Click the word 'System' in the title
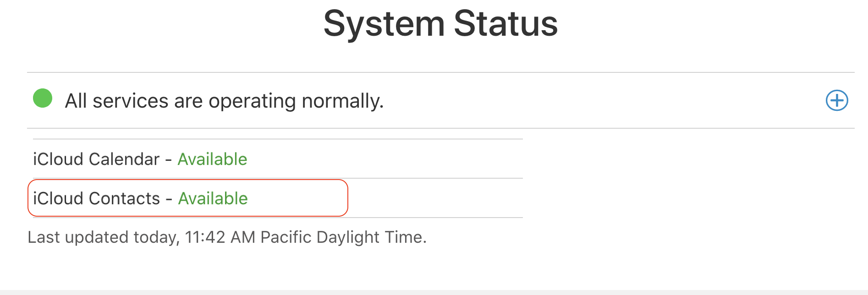868x295 pixels. 384,24
